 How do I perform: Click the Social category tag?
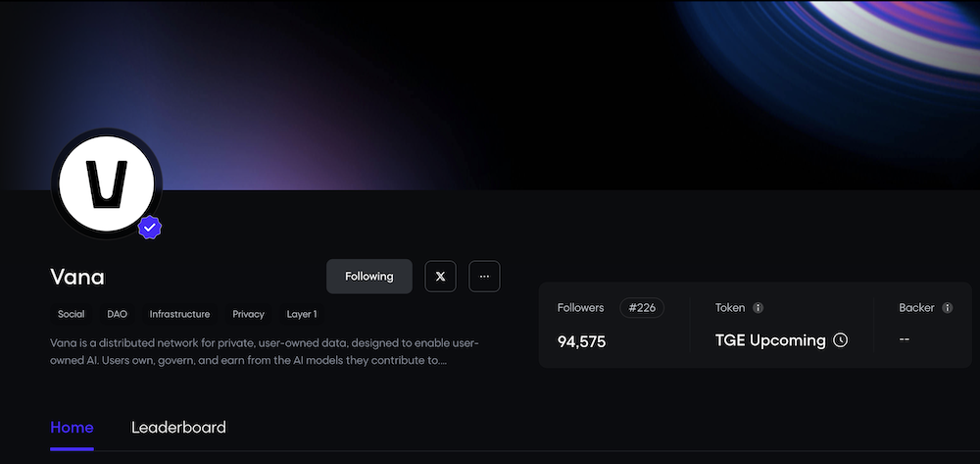click(x=71, y=314)
